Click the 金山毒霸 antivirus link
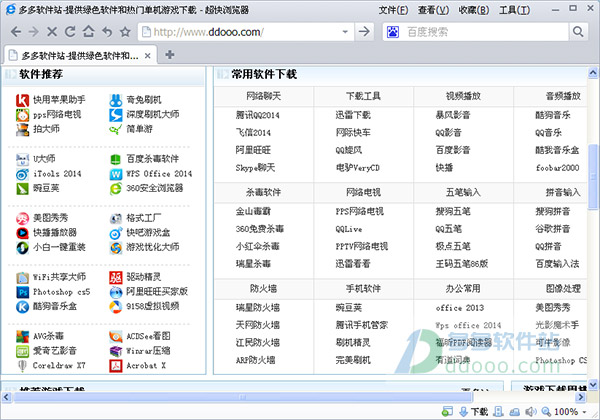Image resolution: width=600 pixels, height=420 pixels. pyautogui.click(x=252, y=212)
